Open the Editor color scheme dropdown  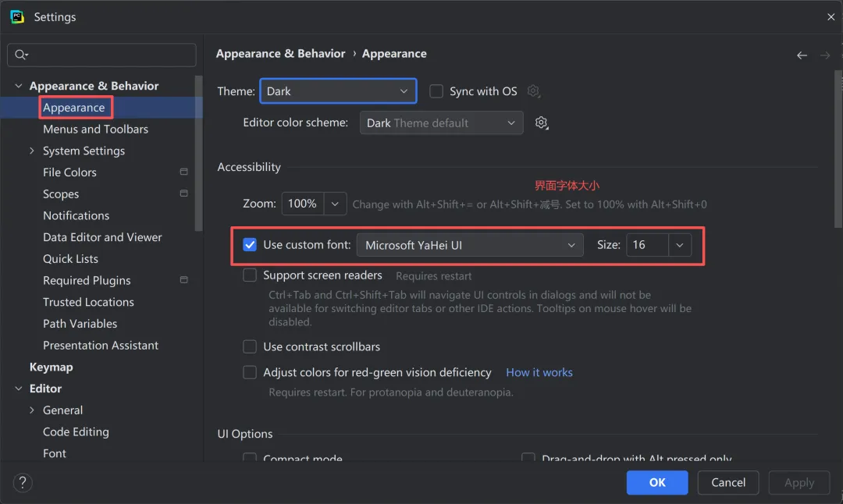point(441,123)
